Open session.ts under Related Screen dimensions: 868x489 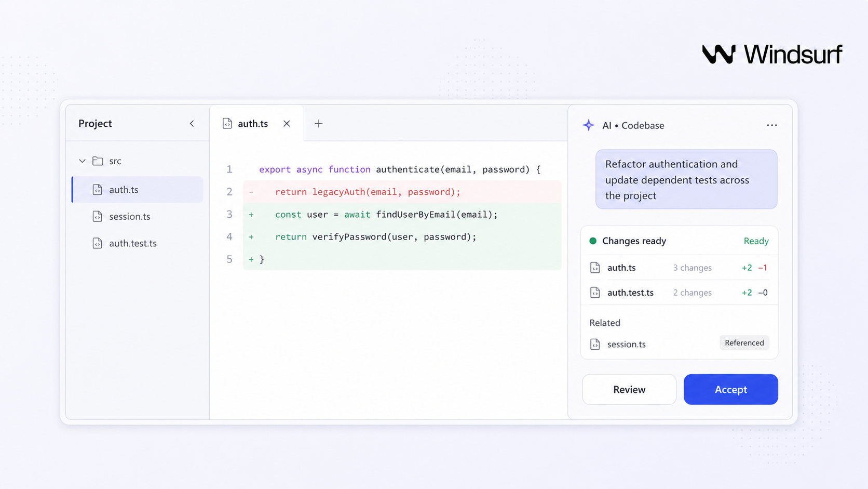tap(626, 344)
